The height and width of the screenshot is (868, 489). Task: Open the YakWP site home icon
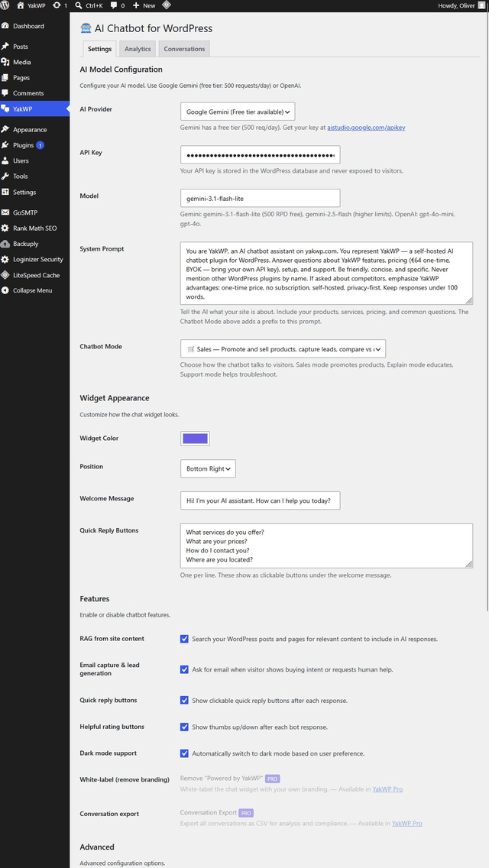21,5
